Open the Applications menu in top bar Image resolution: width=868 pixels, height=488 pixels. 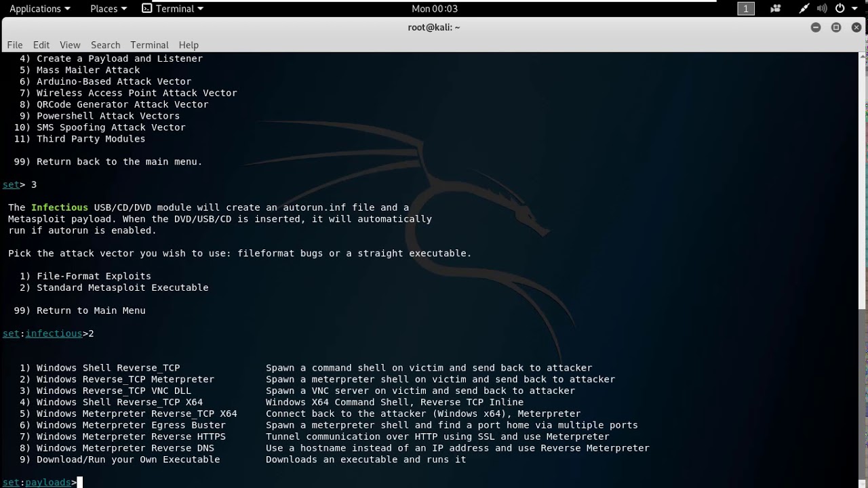(40, 9)
